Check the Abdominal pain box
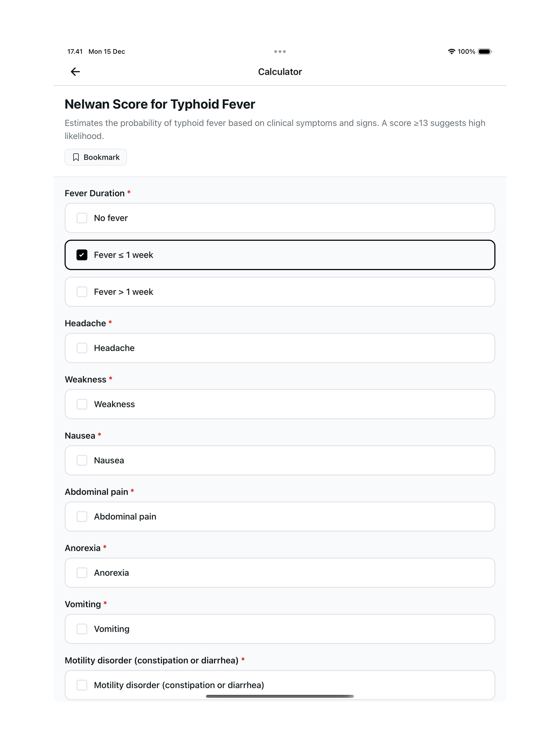This screenshot has width=560, height=747. tap(82, 516)
